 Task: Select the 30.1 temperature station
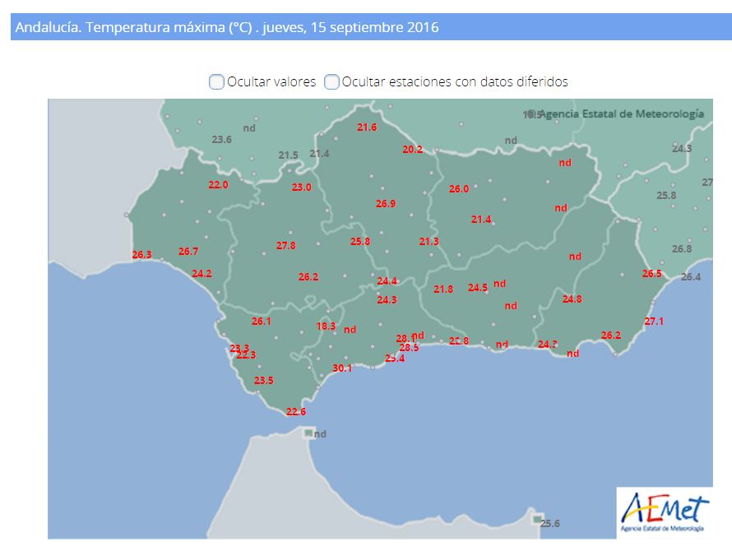coord(342,368)
